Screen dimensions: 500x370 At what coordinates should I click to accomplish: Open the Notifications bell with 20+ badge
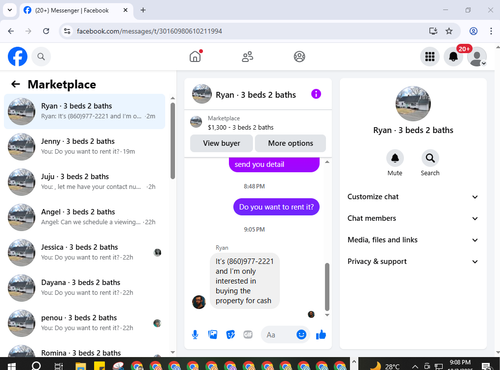pos(453,57)
